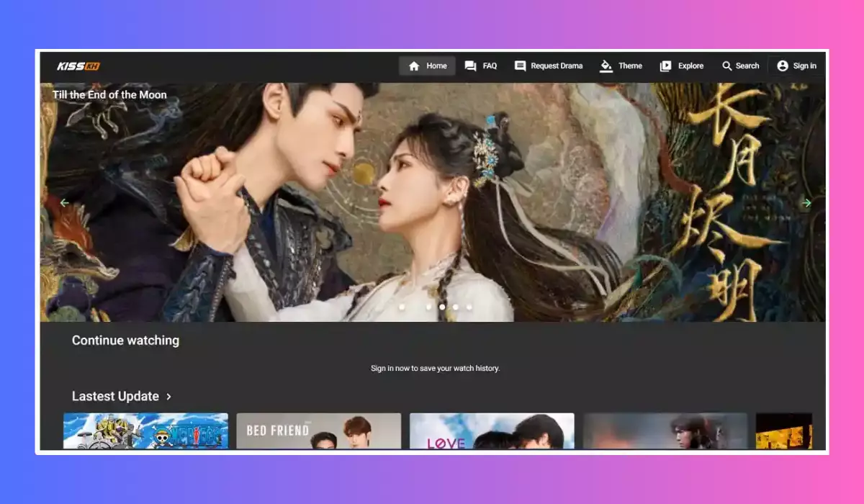Screen dimensions: 864x504
Task: Open the Lastest Update heading
Action: click(115, 397)
